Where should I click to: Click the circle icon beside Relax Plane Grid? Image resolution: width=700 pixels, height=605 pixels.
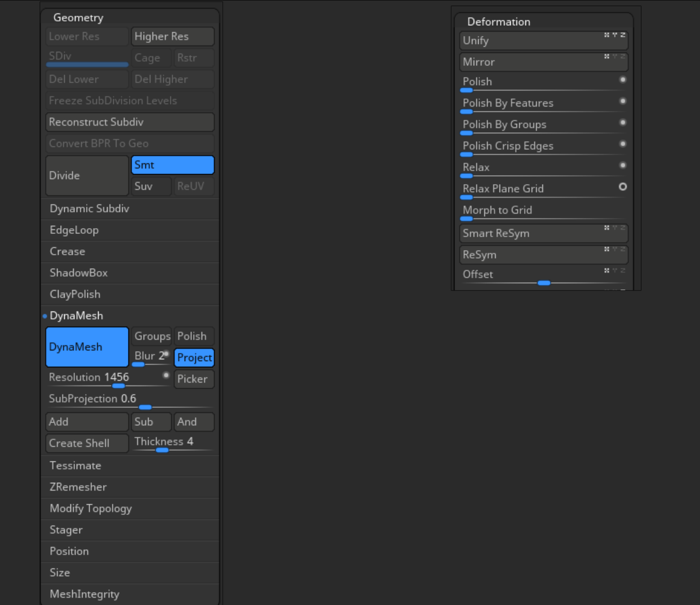pyautogui.click(x=623, y=186)
